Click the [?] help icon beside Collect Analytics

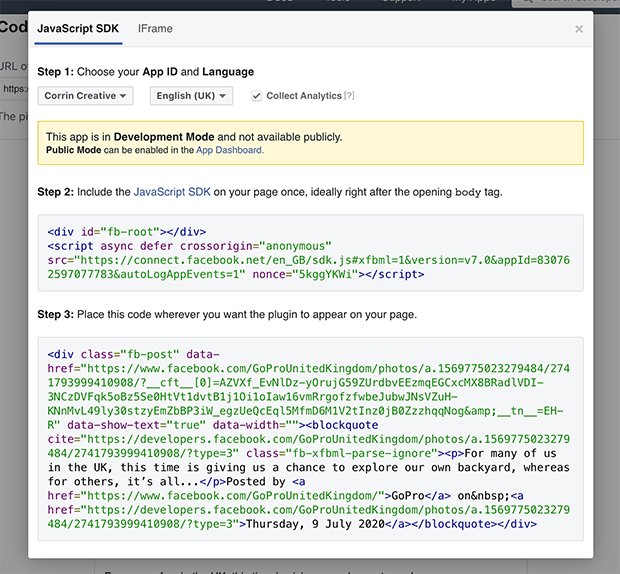coord(349,96)
